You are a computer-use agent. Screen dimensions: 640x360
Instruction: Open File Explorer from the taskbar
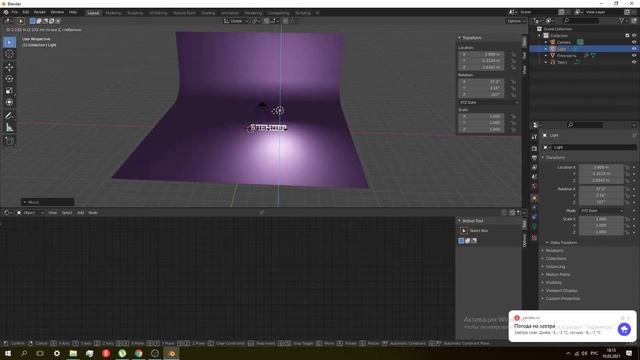73,353
